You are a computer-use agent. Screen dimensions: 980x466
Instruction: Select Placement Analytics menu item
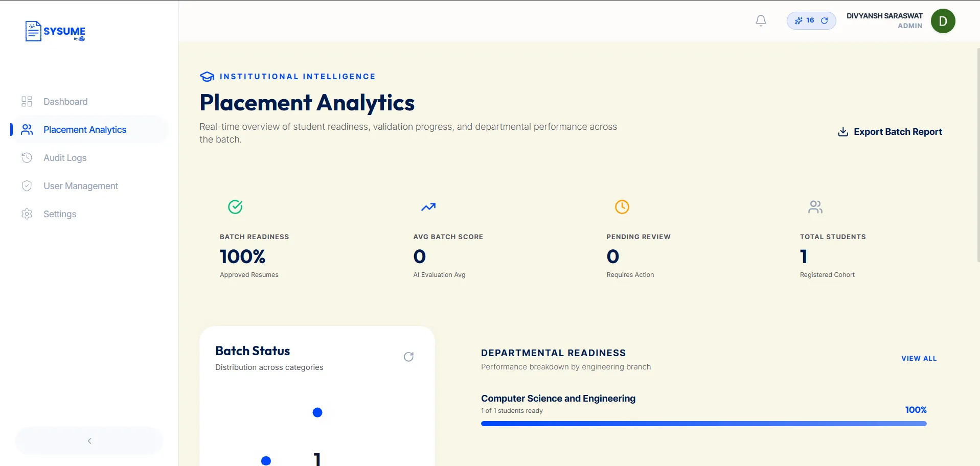[x=85, y=129]
